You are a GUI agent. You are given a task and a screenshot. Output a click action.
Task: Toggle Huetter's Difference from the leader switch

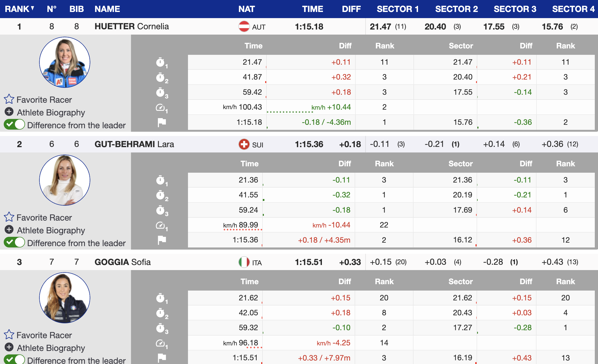(x=14, y=125)
